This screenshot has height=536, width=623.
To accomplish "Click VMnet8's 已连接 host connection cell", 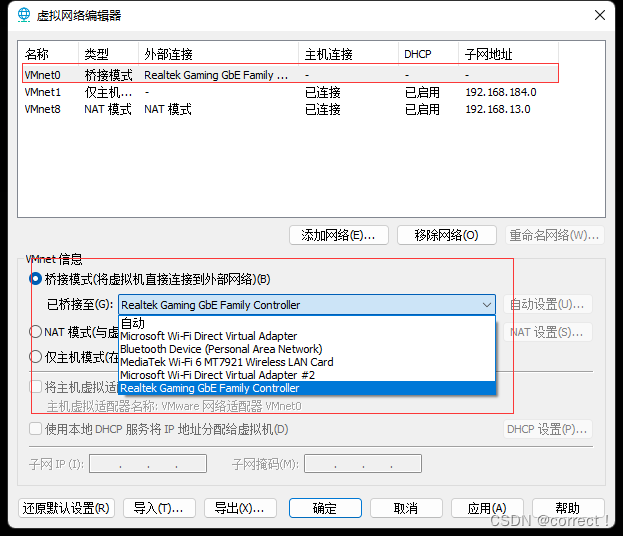I will [323, 109].
